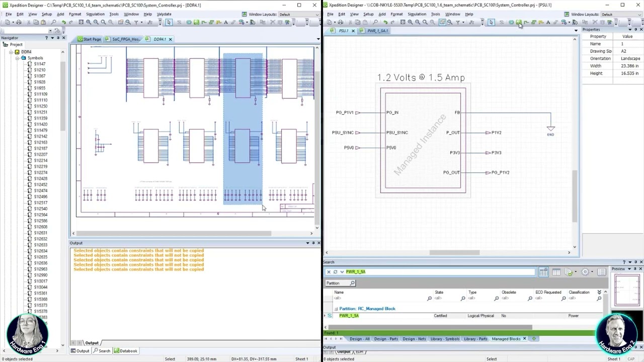Image resolution: width=644 pixels, height=362 pixels.
Task: Open search settings gear icon
Action: (x=585, y=272)
